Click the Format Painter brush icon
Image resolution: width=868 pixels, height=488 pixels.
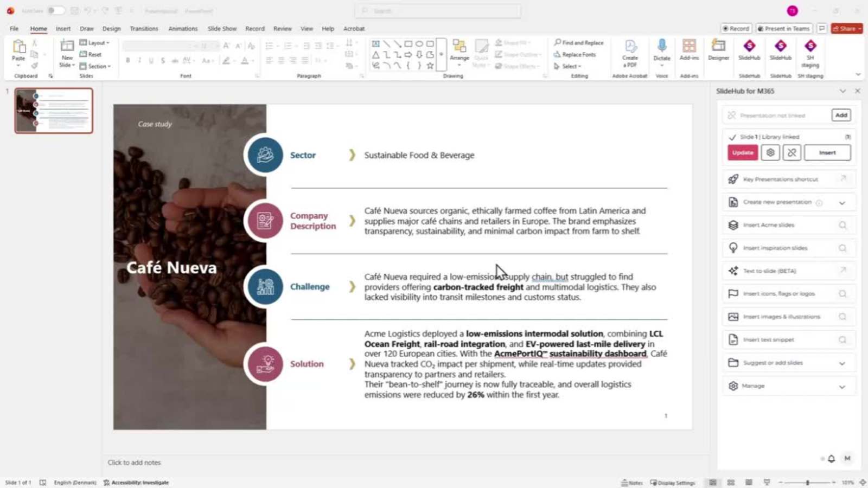(34, 66)
